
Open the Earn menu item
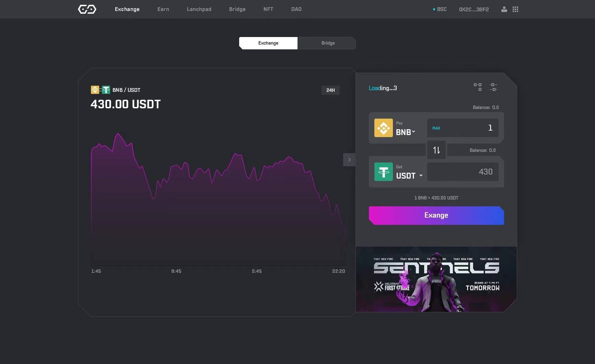point(163,9)
